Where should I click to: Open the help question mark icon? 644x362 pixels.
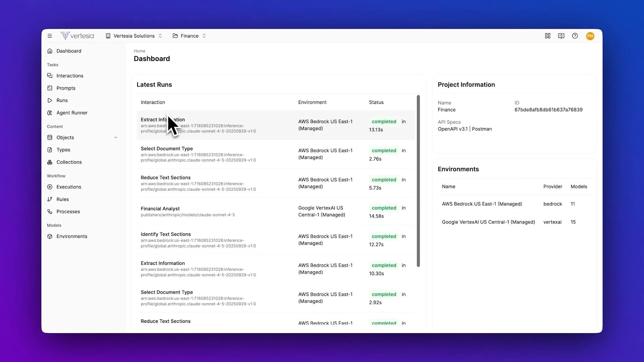(575, 36)
